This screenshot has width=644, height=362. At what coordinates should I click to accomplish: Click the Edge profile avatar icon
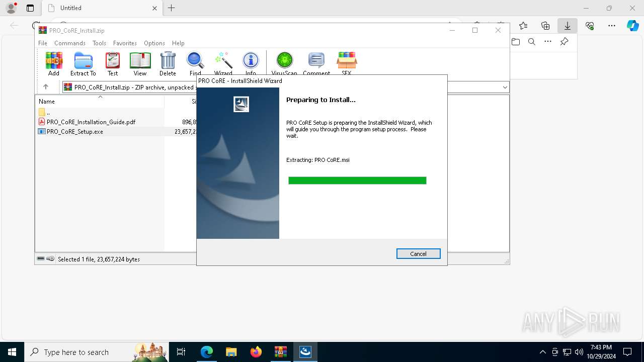[11, 8]
